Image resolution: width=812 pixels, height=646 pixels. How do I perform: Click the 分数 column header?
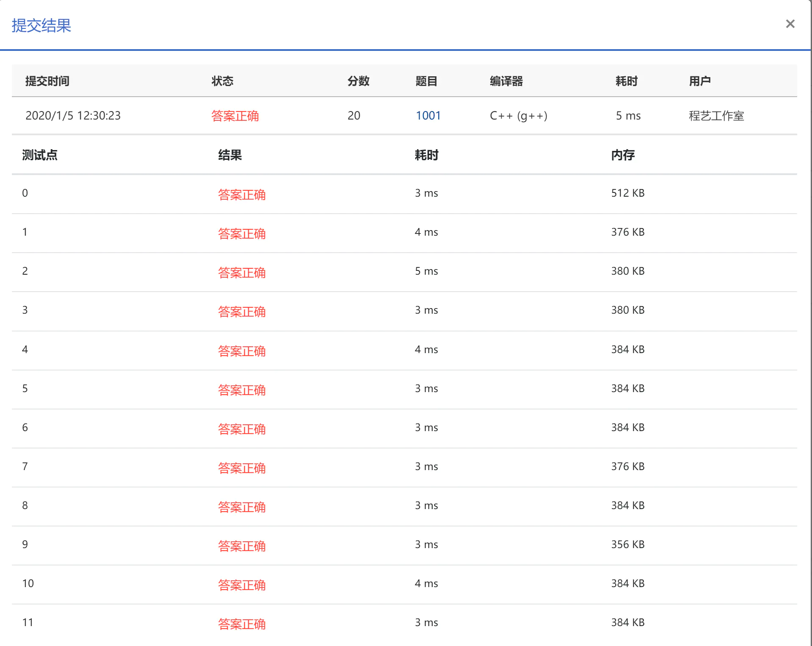358,81
